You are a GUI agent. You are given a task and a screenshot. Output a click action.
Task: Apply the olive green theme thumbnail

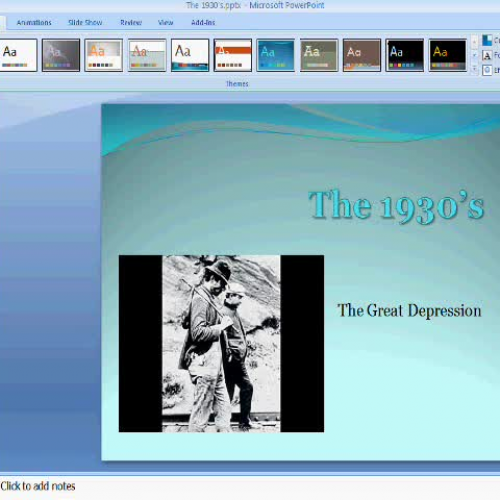pyautogui.click(x=319, y=55)
